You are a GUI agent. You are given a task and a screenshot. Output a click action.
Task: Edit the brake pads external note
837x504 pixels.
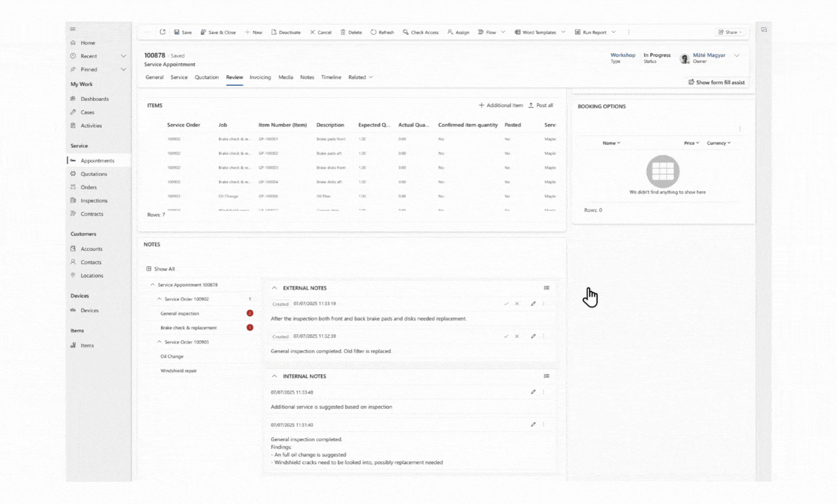pos(533,304)
